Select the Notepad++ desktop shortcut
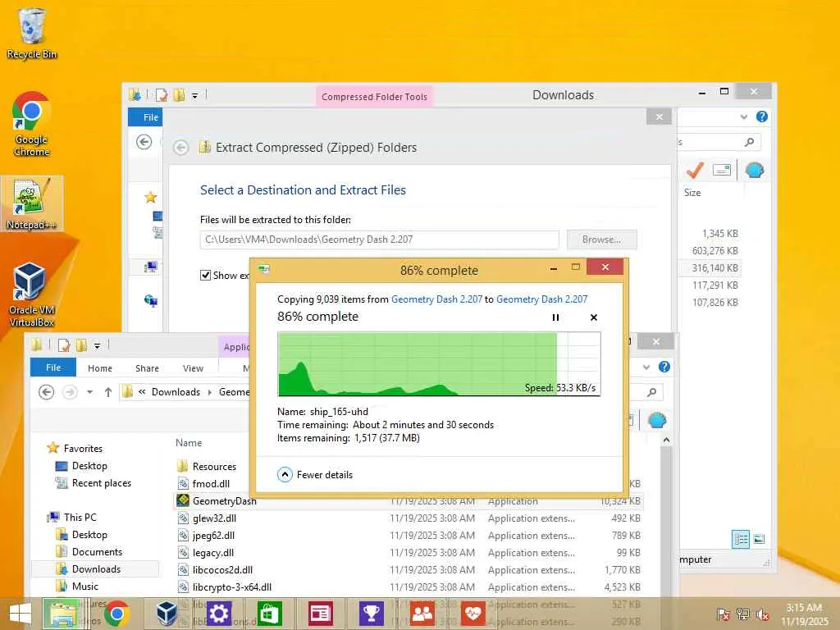The width and height of the screenshot is (840, 630). click(x=32, y=204)
